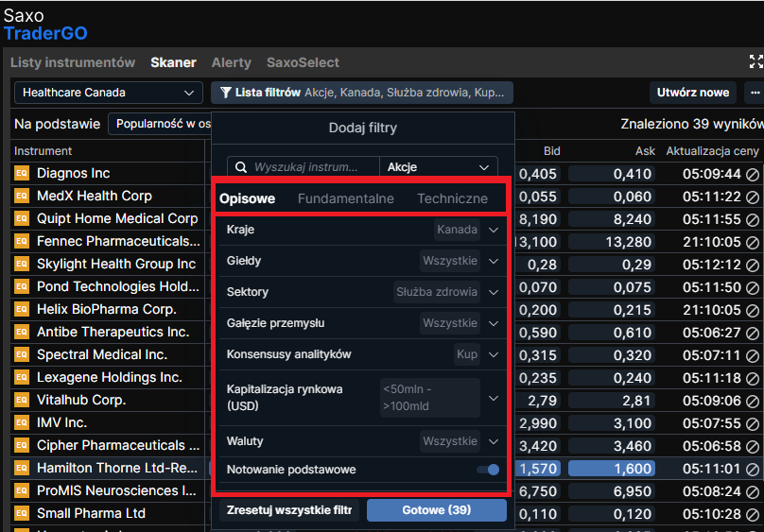This screenshot has height=532, width=764.
Task: Open the Sektory filter dropdown
Action: tap(493, 292)
